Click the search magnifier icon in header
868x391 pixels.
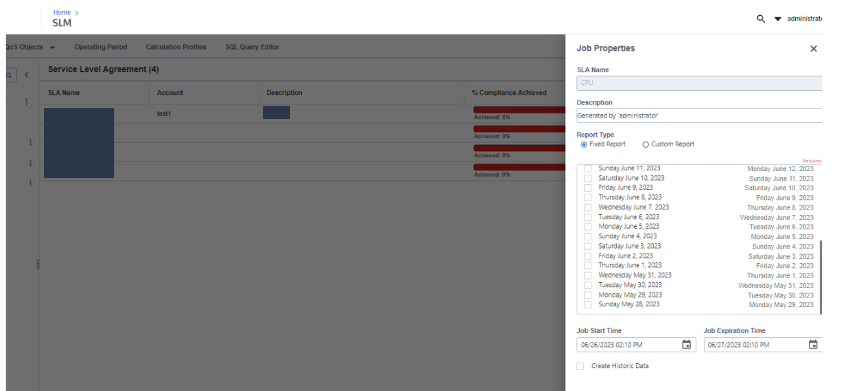[760, 19]
